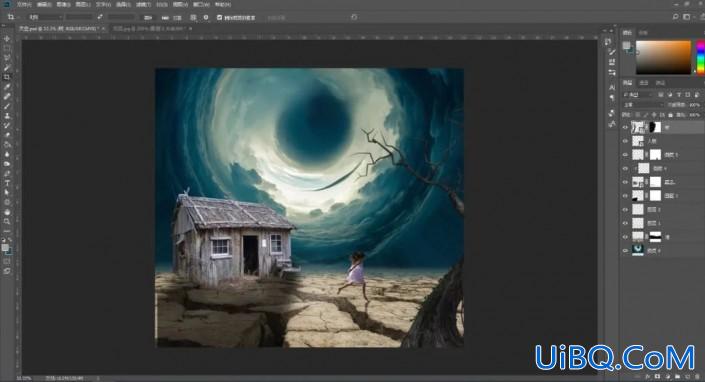Screen dimensions: 705x382
Task: Toggle Quick Mask mode icon
Action: pos(7,262)
